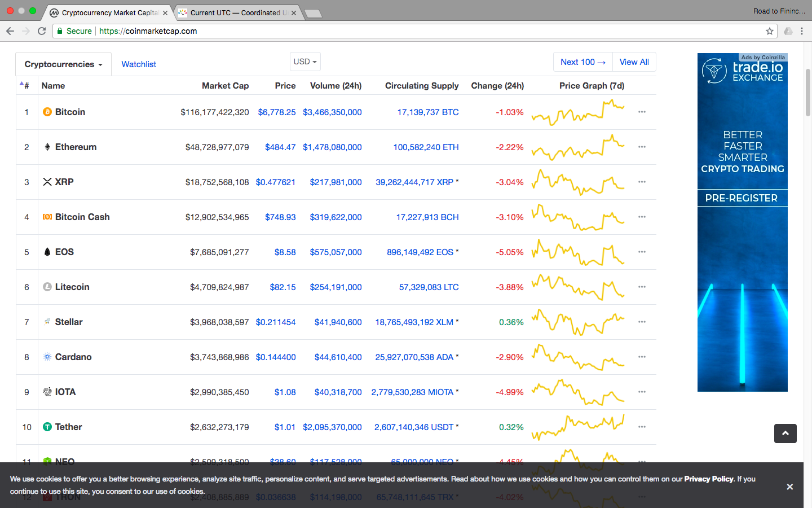Open the Cardano row ellipsis menu
Image resolution: width=812 pixels, height=508 pixels.
642,357
